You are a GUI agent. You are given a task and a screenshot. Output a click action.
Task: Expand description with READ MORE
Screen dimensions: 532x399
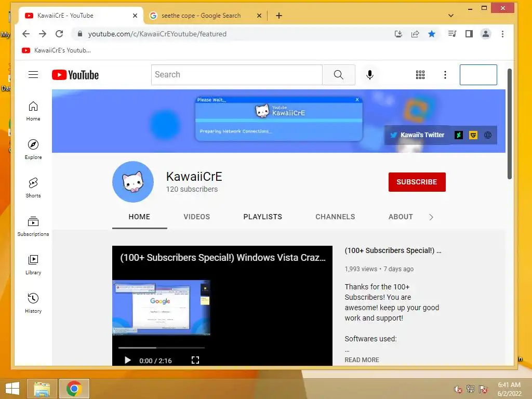tap(362, 360)
